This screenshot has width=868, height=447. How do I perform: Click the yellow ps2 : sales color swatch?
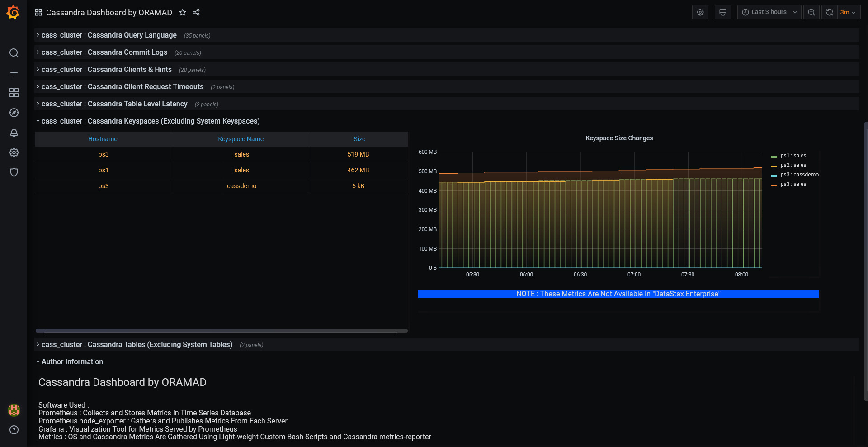(x=774, y=166)
